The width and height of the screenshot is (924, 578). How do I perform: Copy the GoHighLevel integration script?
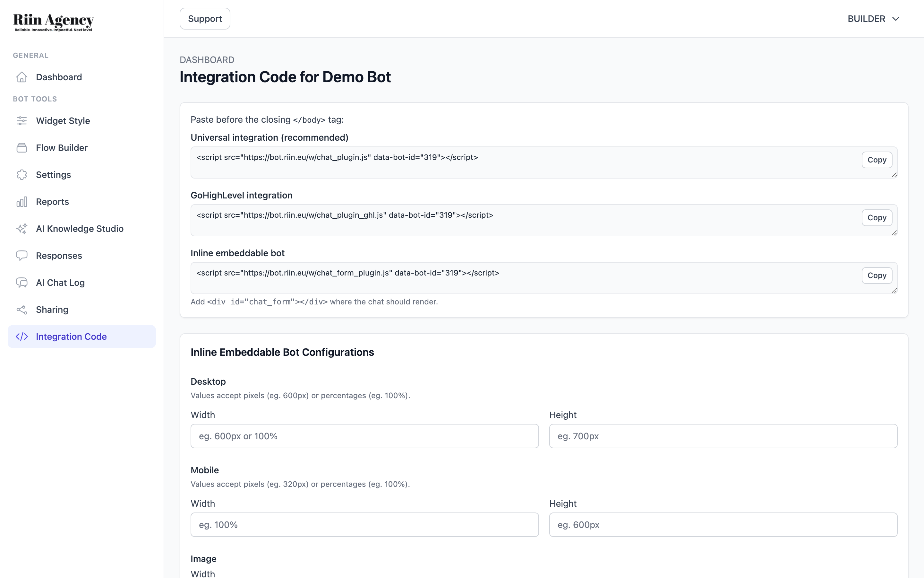pyautogui.click(x=877, y=217)
